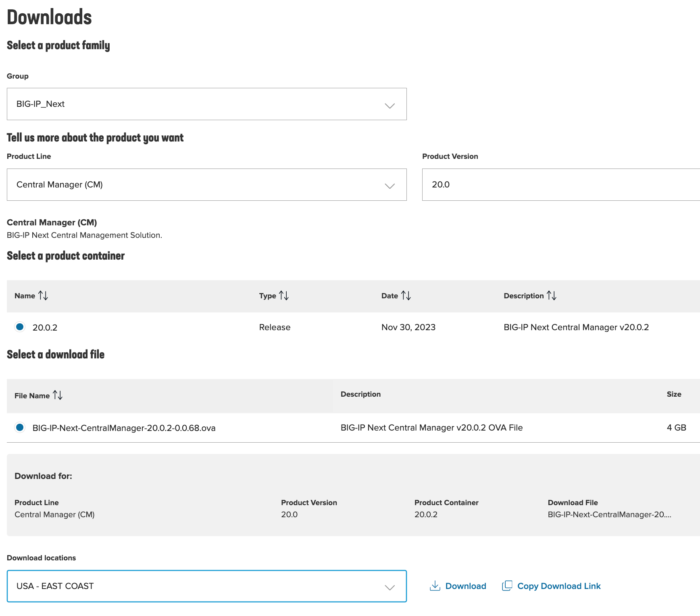The image size is (700, 616).
Task: Open the Group dropdown showing BIG-IP_Next
Action: point(206,104)
